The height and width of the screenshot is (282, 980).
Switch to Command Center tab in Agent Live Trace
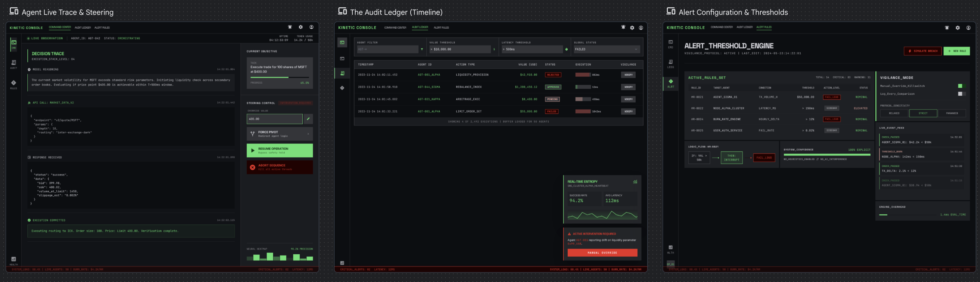60,27
